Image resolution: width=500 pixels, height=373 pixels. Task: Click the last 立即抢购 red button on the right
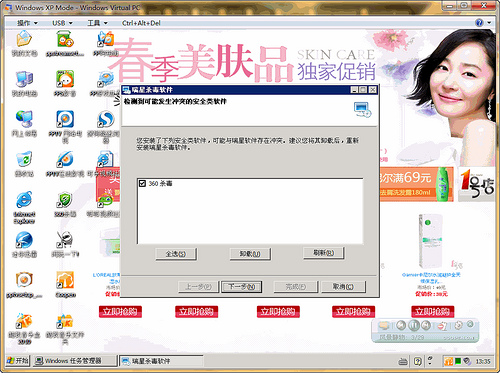point(433,312)
